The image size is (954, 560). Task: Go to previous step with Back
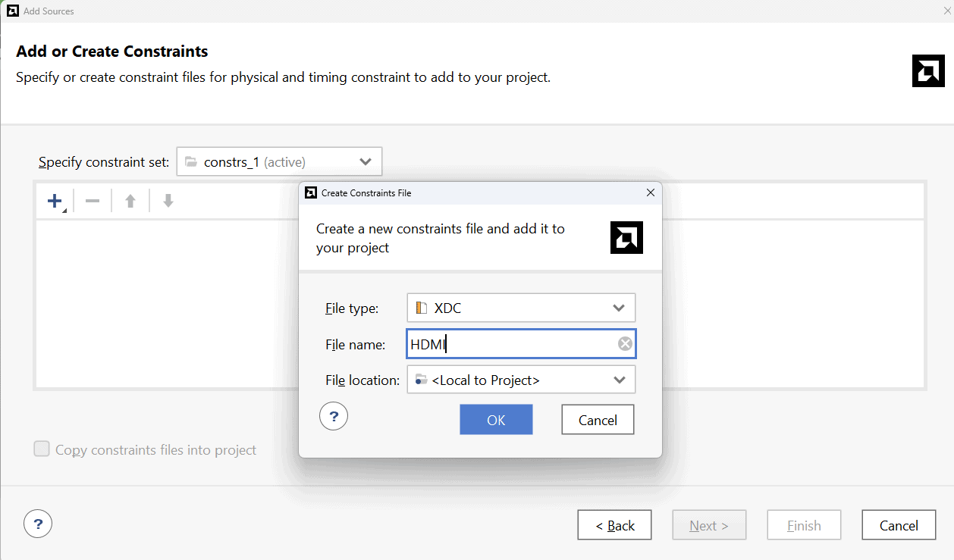(614, 525)
